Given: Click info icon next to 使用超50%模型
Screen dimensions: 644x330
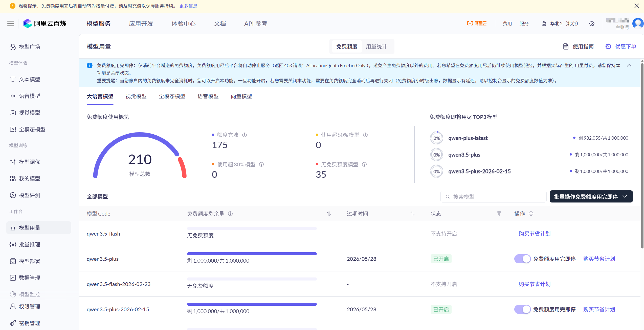Looking at the screenshot, I should click(365, 135).
